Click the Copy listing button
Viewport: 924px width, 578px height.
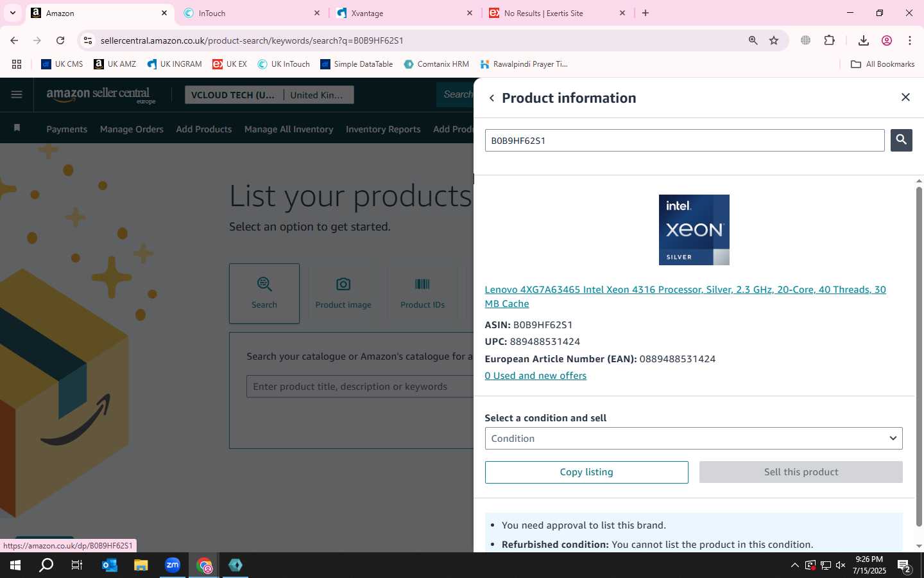click(x=586, y=472)
